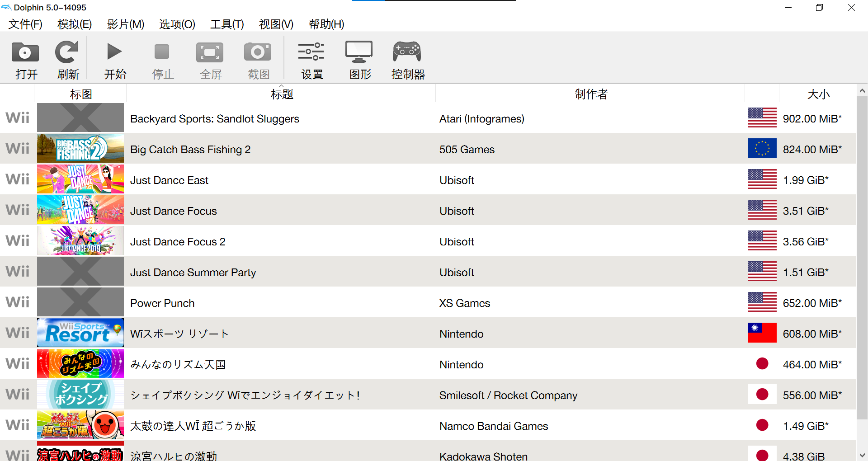The height and width of the screenshot is (461, 868).
Task: Open the 工具(T) menu
Action: point(227,24)
